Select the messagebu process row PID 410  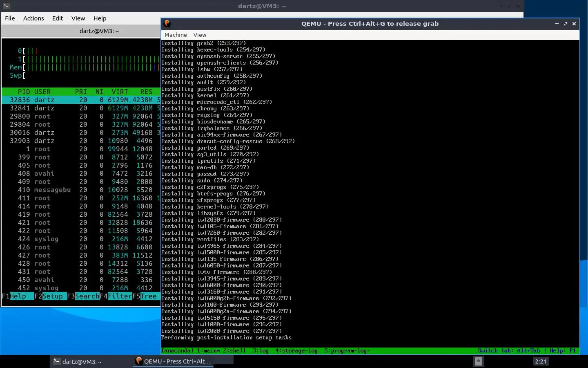tap(81, 190)
